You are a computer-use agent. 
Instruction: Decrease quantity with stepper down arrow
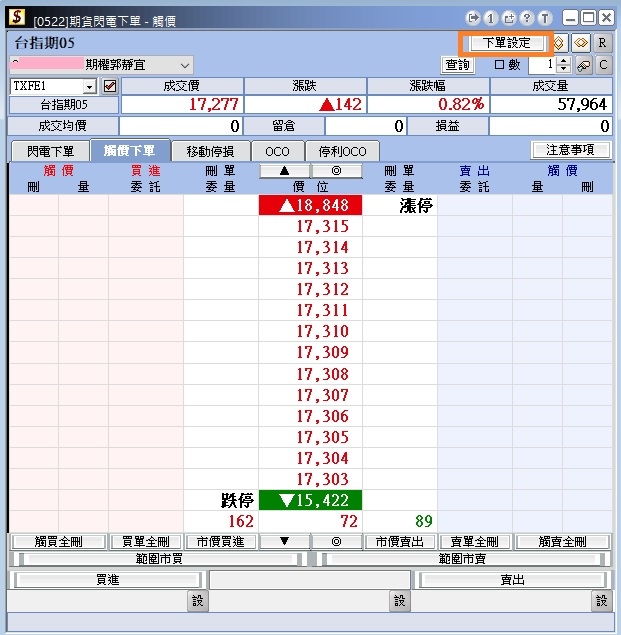tap(564, 69)
